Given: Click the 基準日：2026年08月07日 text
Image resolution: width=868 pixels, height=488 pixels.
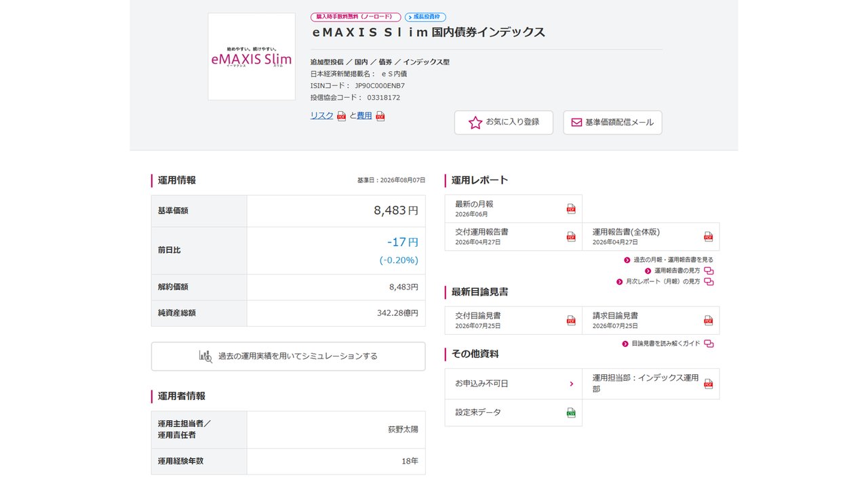Looking at the screenshot, I should (x=391, y=180).
